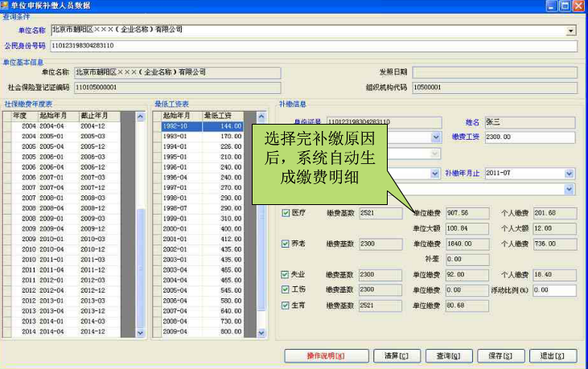This screenshot has height=369, width=588.
Task: Select the 2000-01 row with 400.00
Action: pyautogui.click(x=202, y=229)
